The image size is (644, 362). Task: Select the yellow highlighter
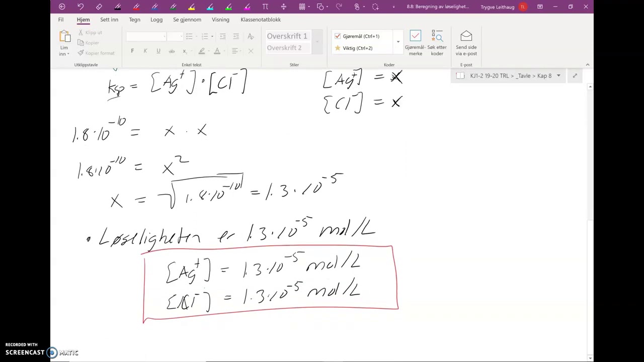[192, 7]
